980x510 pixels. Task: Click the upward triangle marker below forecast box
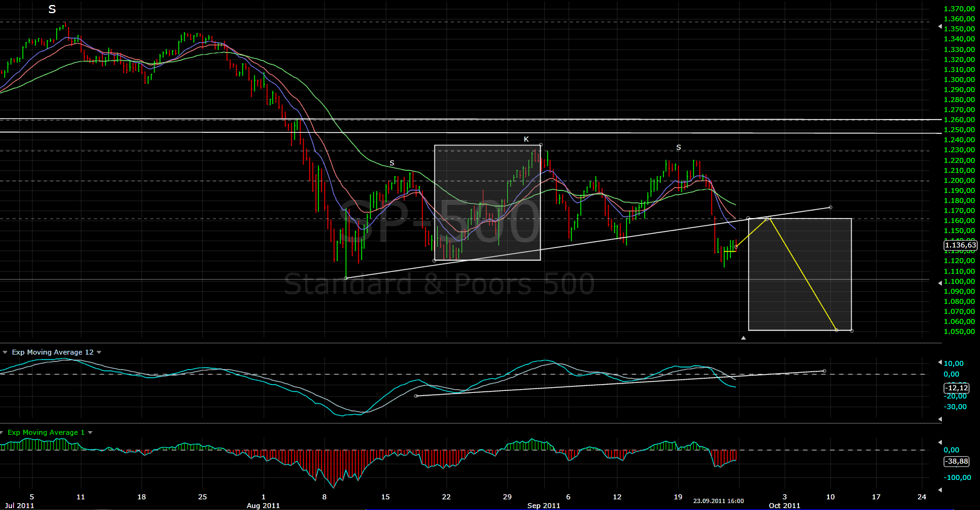pos(744,338)
